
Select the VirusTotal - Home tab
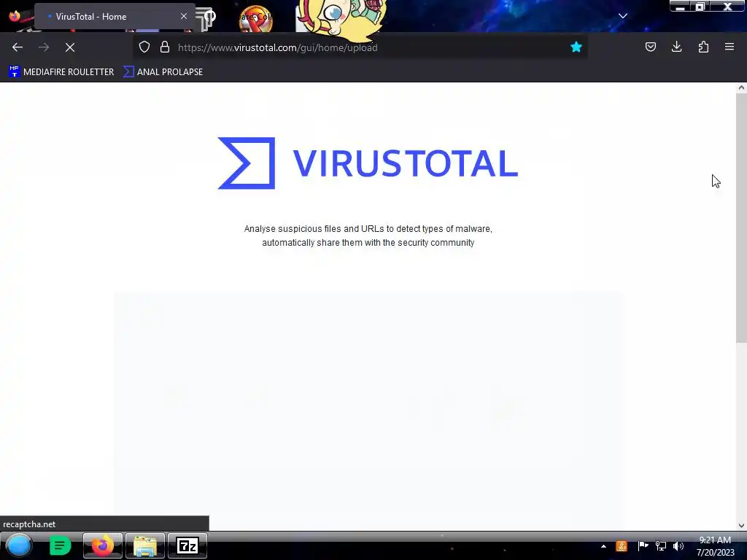(115, 17)
